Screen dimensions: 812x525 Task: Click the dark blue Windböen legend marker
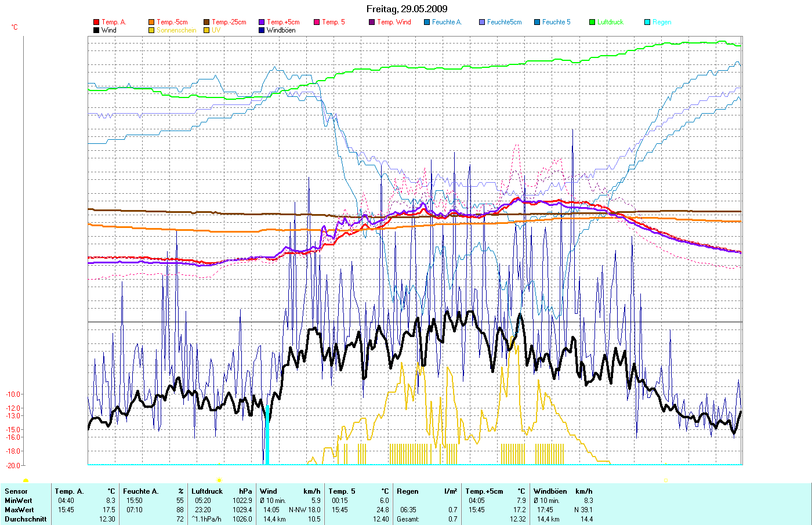(x=262, y=30)
